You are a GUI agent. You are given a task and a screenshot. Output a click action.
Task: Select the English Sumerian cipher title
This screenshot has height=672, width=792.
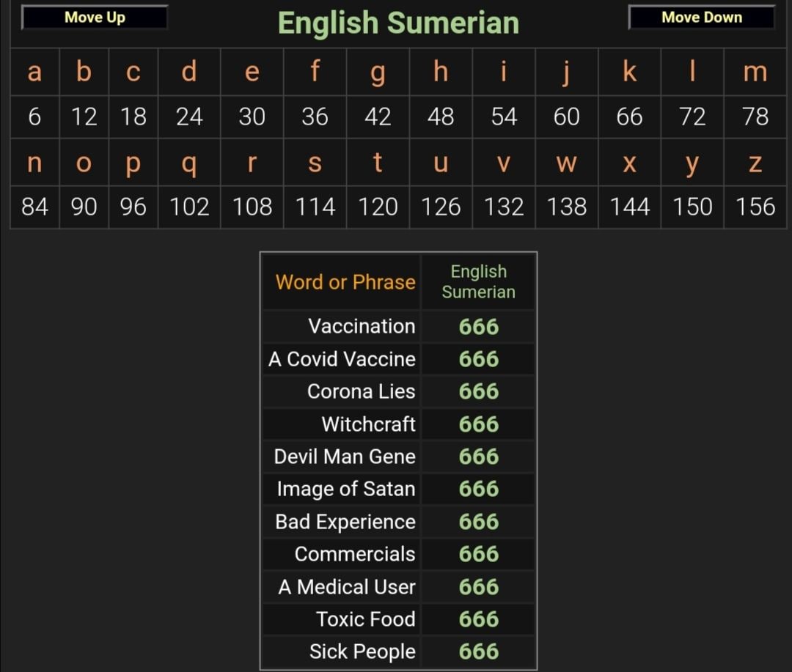pyautogui.click(x=398, y=23)
